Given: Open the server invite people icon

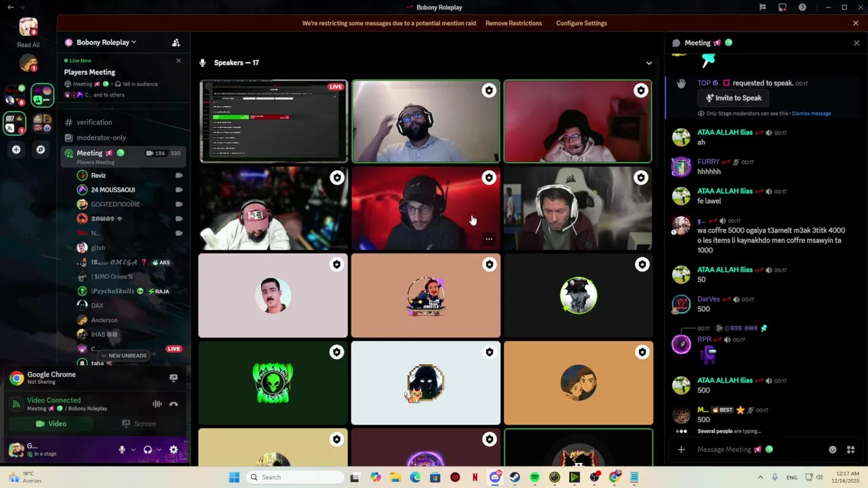Looking at the screenshot, I should tap(176, 42).
